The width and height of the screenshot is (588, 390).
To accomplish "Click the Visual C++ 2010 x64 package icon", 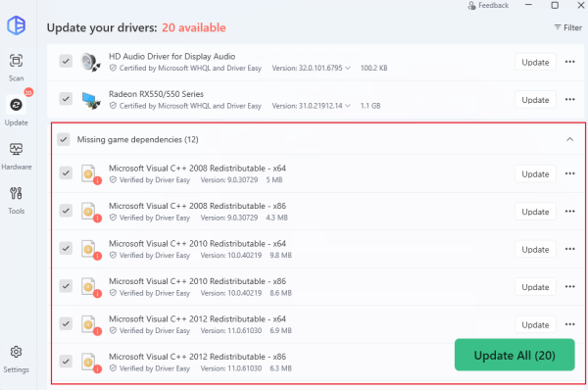I will pyautogui.click(x=91, y=249).
